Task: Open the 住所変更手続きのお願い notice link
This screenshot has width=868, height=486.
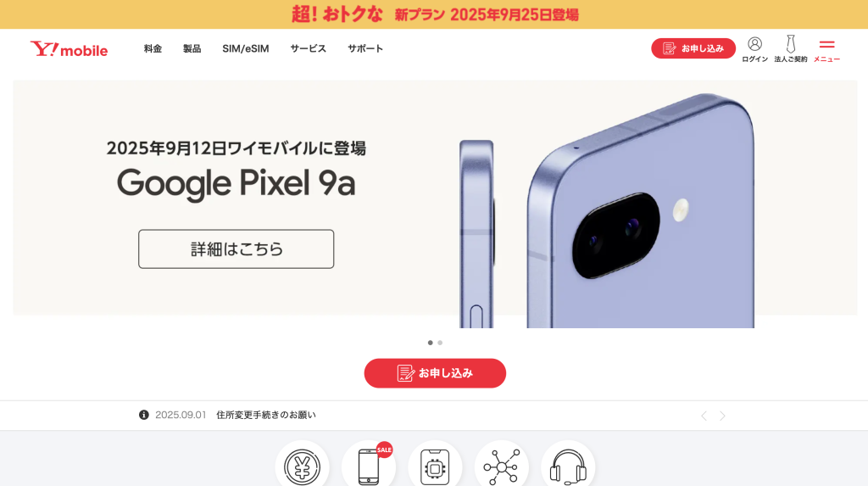Action: click(x=266, y=415)
